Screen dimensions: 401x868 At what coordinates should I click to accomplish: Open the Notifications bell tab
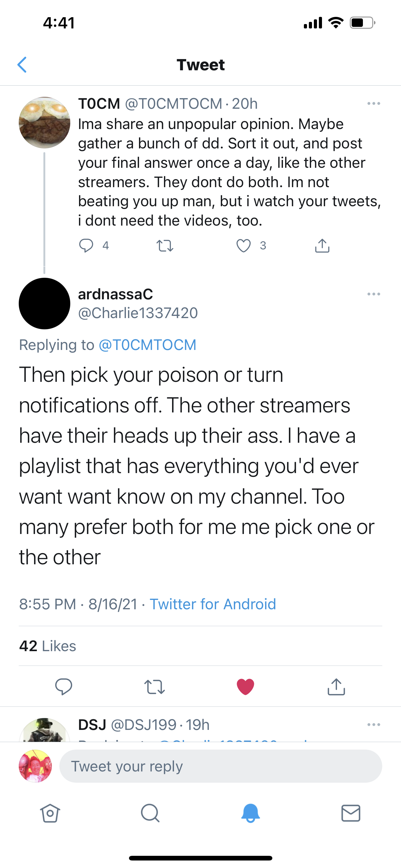click(250, 813)
